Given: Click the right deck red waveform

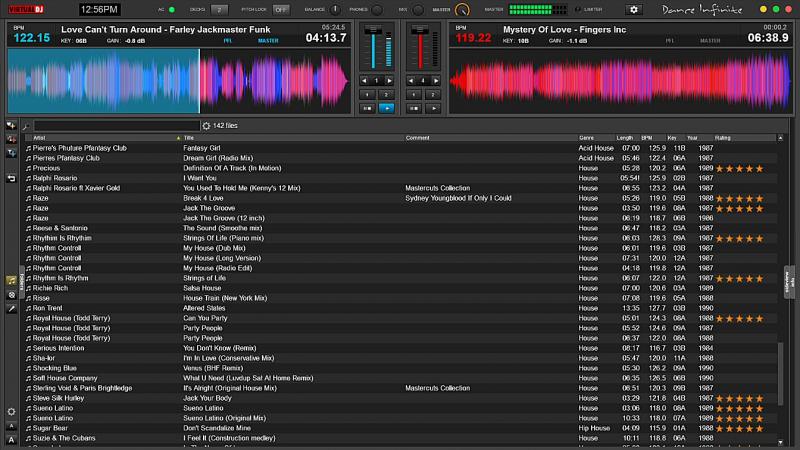Looking at the screenshot, I should 620,81.
